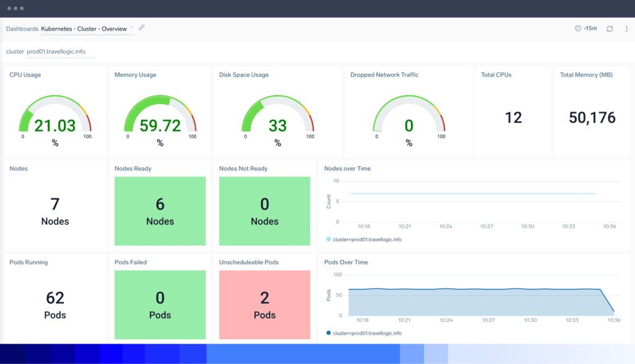Click the Total CPUs value
Image resolution: width=635 pixels, height=364 pixels.
pyautogui.click(x=512, y=117)
